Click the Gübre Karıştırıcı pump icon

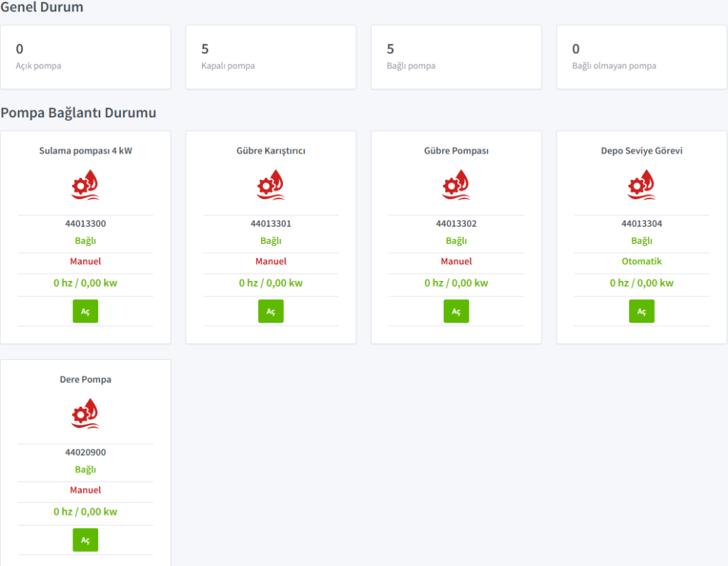tap(271, 185)
